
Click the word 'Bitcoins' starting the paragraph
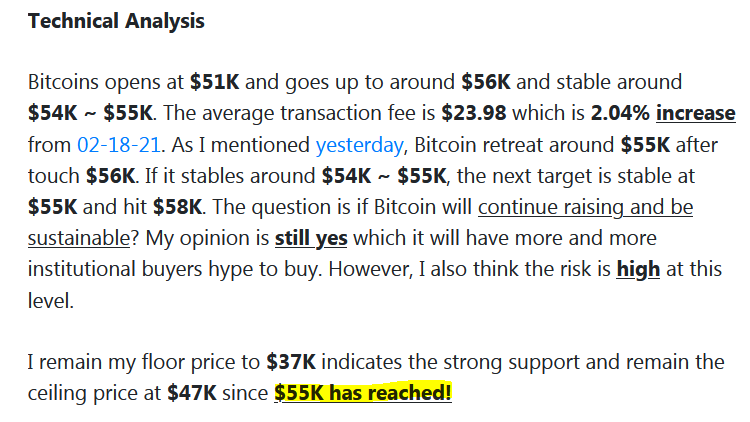(64, 82)
